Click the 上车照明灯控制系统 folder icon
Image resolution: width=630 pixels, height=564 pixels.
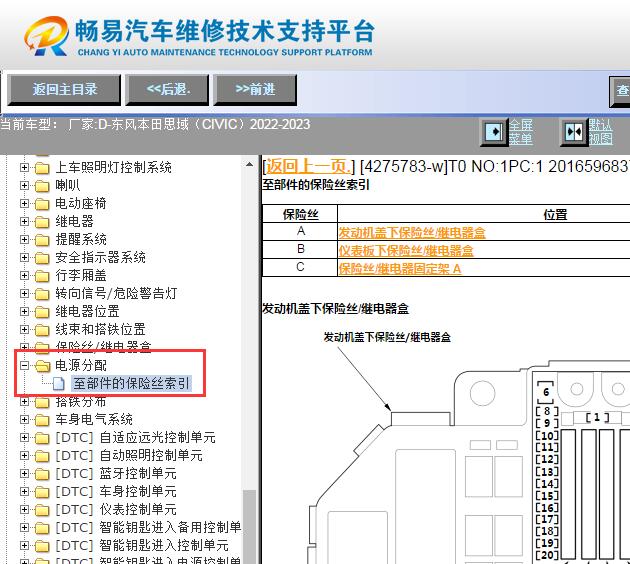tap(42, 168)
